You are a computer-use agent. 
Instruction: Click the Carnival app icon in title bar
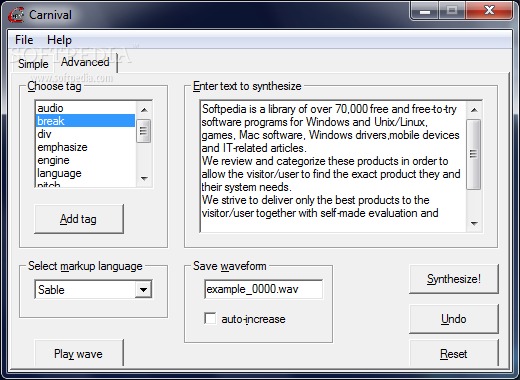[16, 15]
